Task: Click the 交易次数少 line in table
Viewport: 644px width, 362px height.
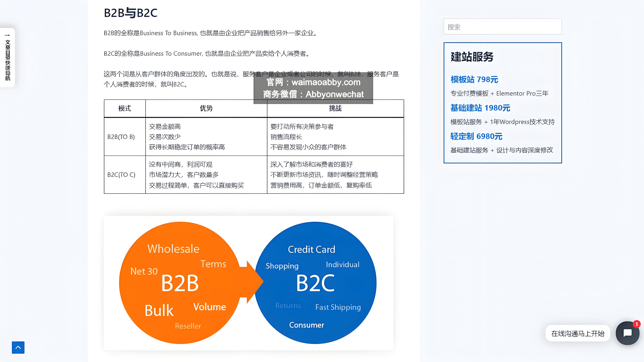Action: click(x=165, y=137)
